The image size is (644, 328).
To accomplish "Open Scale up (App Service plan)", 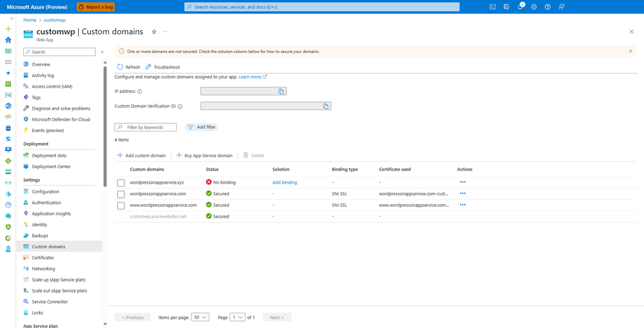I will (x=59, y=280).
